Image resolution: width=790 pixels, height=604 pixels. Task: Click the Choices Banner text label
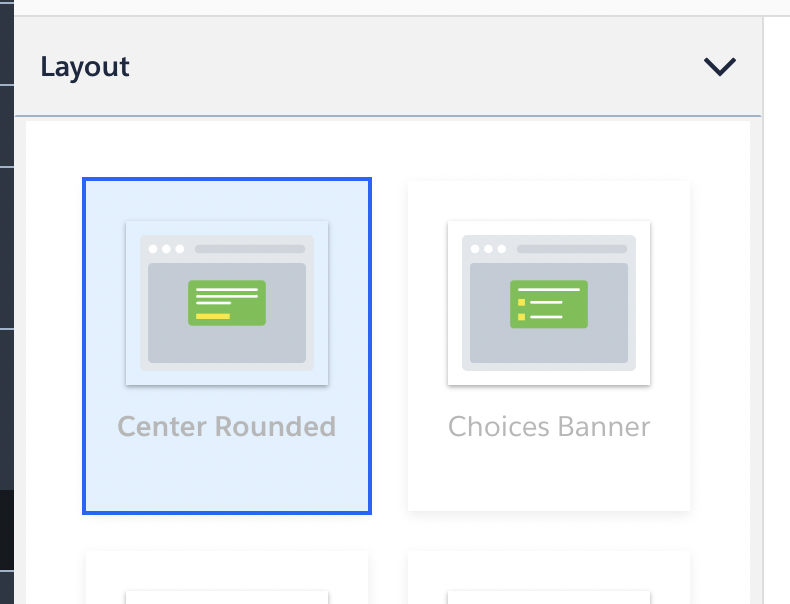click(549, 427)
